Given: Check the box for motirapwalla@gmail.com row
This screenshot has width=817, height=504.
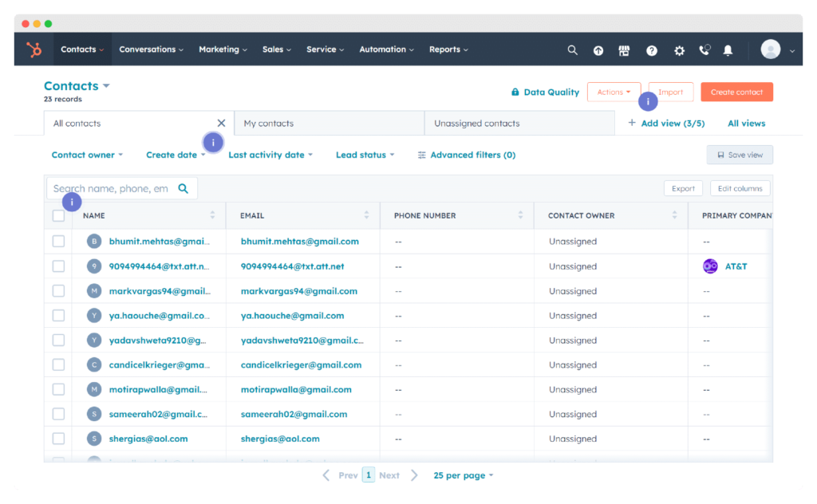Looking at the screenshot, I should pyautogui.click(x=58, y=389).
